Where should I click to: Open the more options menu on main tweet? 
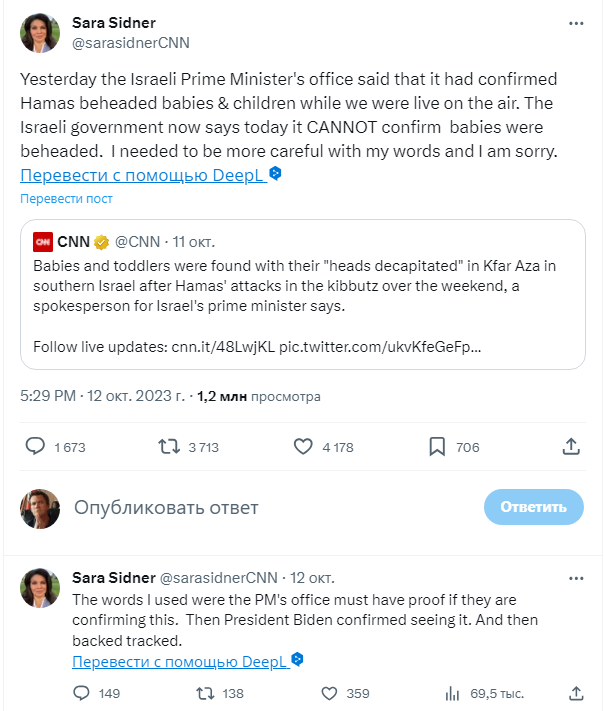click(575, 23)
